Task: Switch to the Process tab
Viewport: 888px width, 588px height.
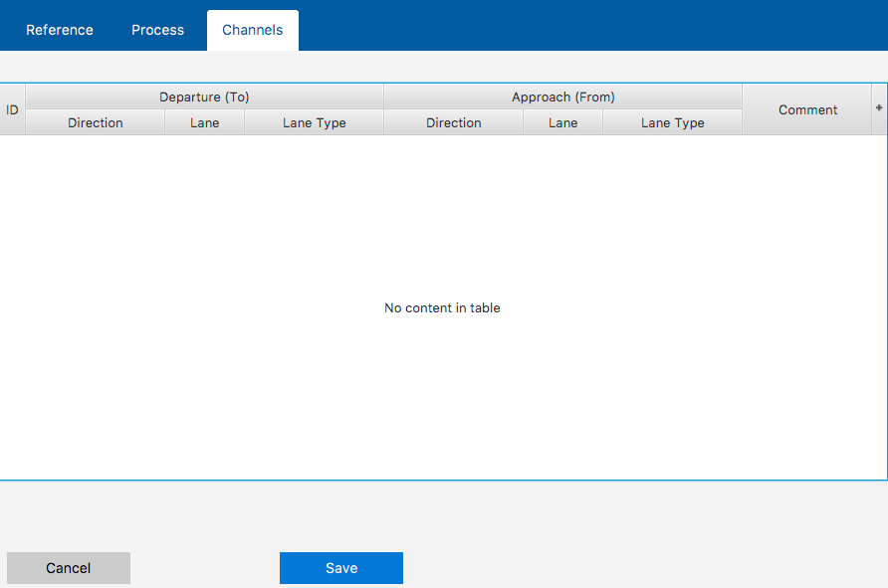Action: tap(157, 30)
